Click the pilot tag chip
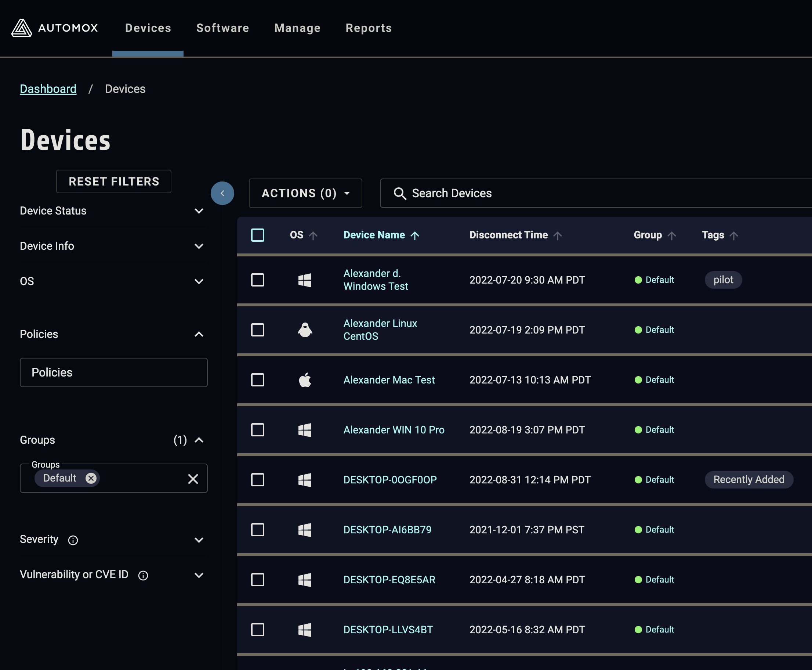812x670 pixels. [723, 280]
